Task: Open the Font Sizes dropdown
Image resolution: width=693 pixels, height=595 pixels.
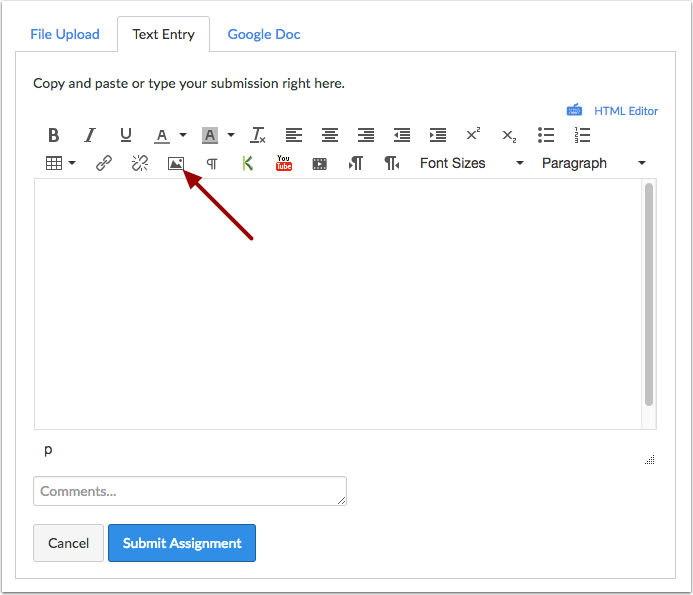Action: (471, 163)
